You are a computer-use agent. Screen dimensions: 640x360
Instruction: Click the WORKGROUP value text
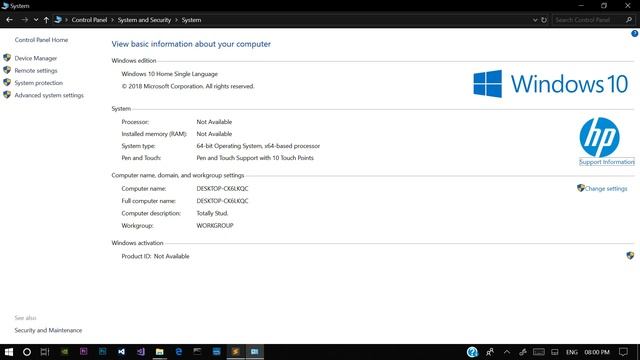(215, 225)
